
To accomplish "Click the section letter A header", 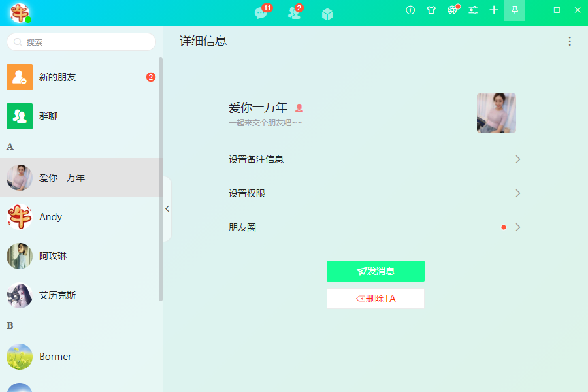I will tap(10, 146).
